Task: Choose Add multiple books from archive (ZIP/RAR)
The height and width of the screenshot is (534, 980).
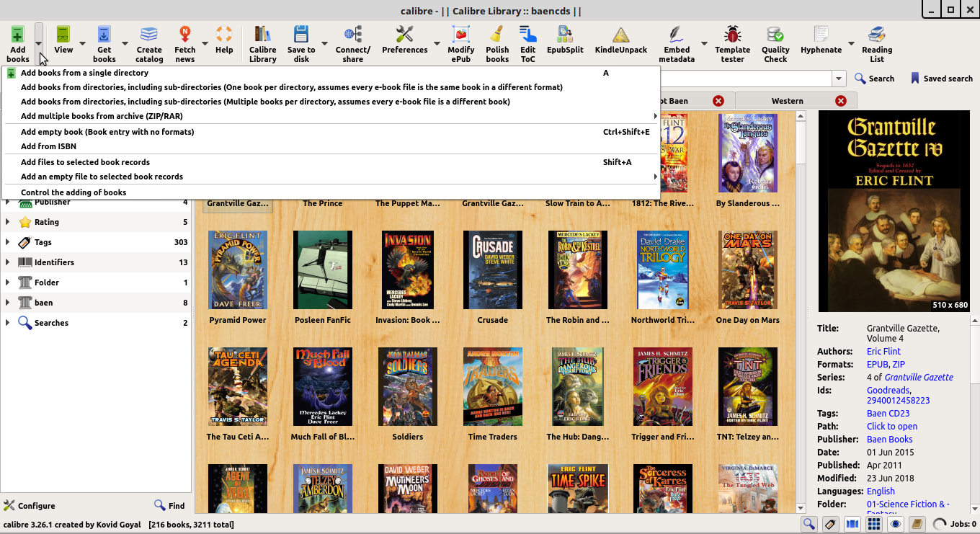Action: tap(331, 116)
